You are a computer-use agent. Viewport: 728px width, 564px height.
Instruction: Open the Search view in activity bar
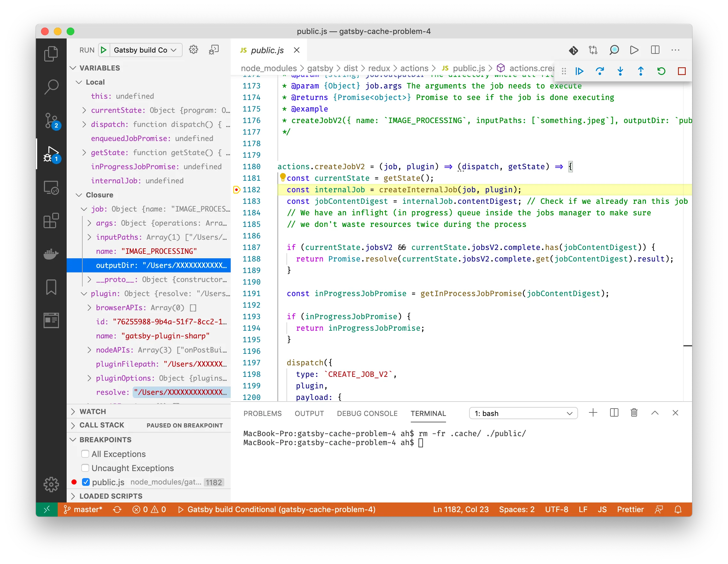click(x=51, y=87)
